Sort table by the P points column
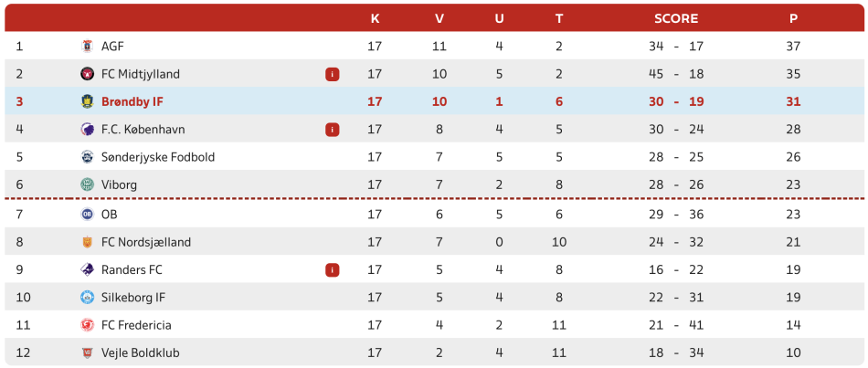Image resolution: width=868 pixels, height=368 pixels. [793, 18]
